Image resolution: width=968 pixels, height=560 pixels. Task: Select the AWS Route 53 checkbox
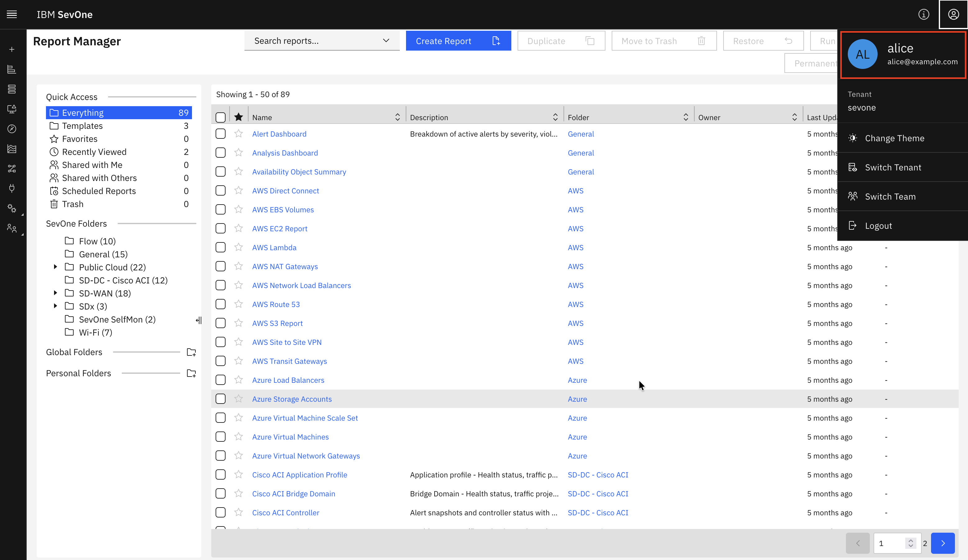pos(221,304)
